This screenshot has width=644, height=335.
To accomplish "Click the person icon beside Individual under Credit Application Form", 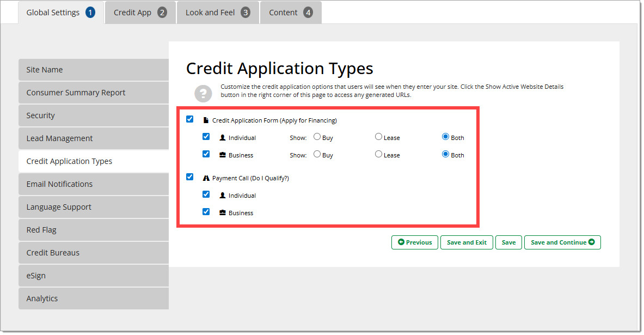I will (222, 138).
